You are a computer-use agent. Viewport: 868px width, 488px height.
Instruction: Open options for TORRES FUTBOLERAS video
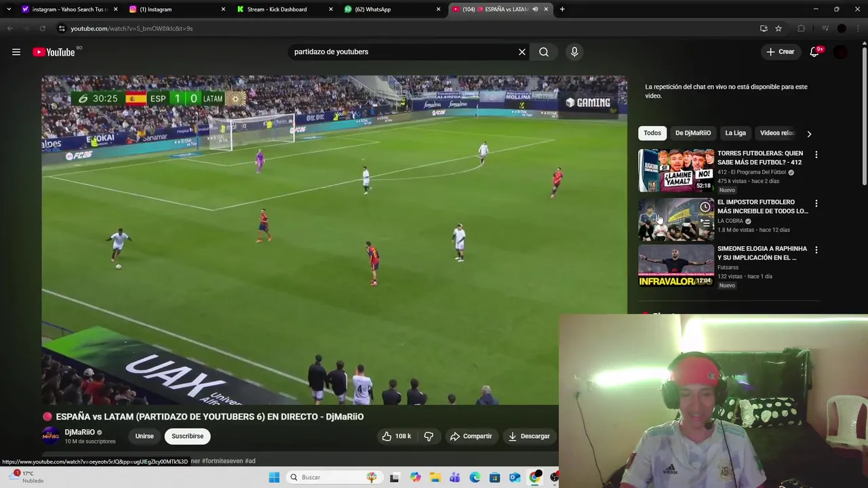click(816, 155)
